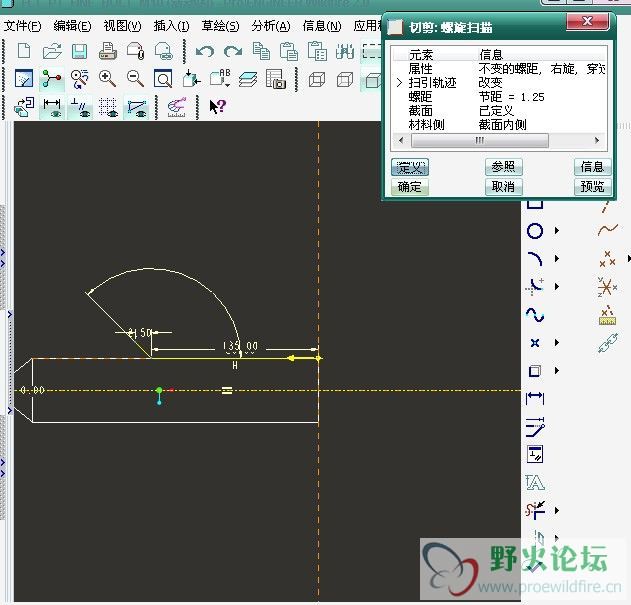Select the 135.00 dimension in the sketch
The height and width of the screenshot is (605, 631).
pyautogui.click(x=240, y=346)
